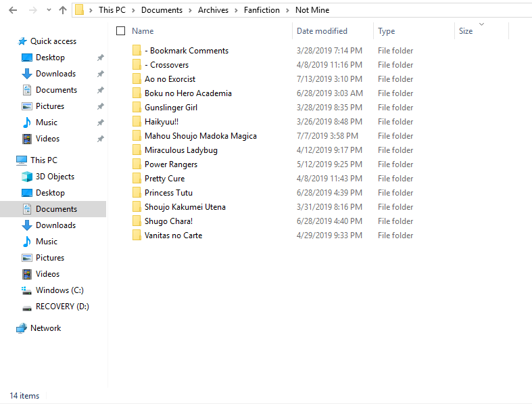Open Desktop under Quick access
The width and height of the screenshot is (532, 404).
point(50,58)
